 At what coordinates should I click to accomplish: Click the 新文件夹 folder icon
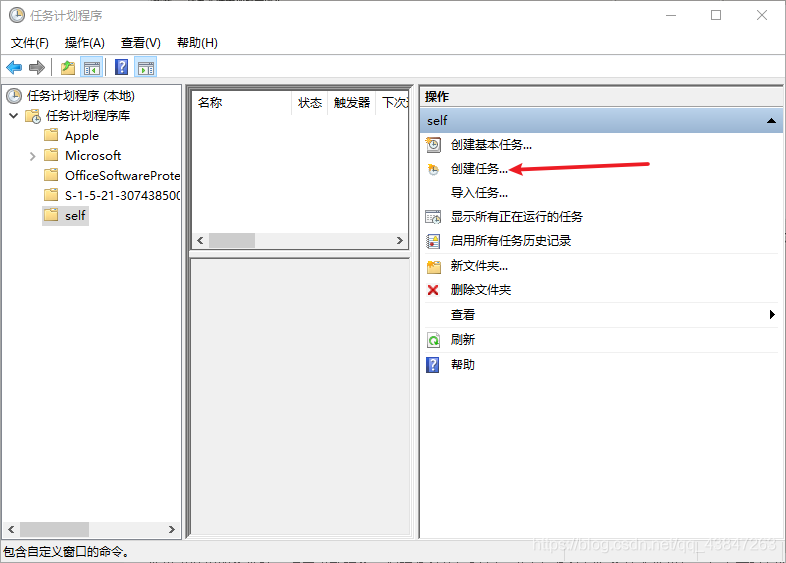[x=434, y=266]
